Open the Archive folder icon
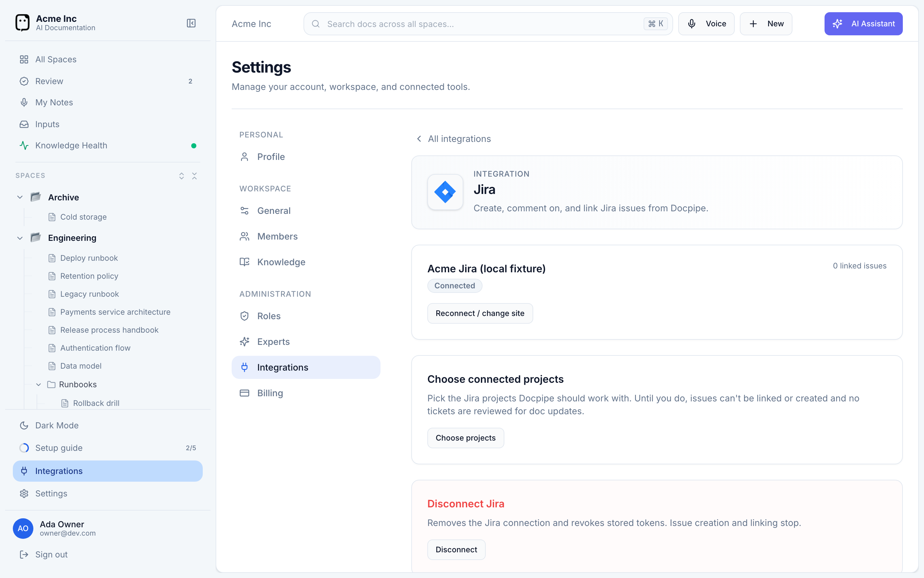The image size is (924, 578). (36, 197)
